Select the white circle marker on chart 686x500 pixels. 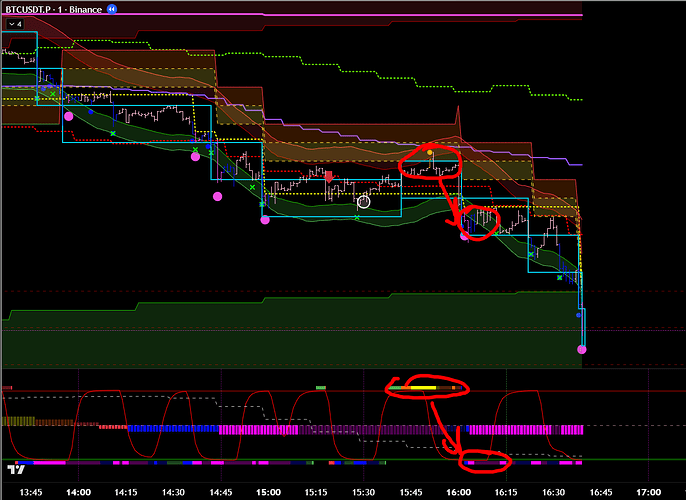pyautogui.click(x=364, y=201)
